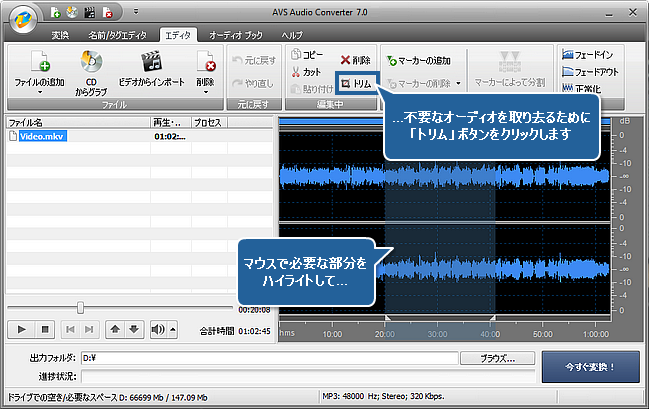This screenshot has width=649, height=409.
Task: Click やり直し redo button
Action: coord(252,84)
